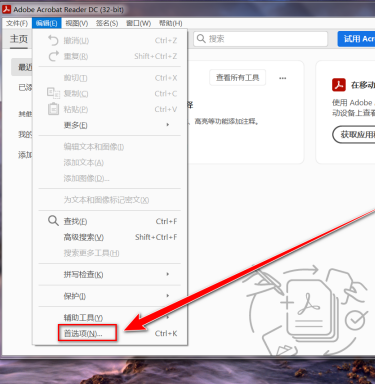Click the find magnifier icon in menu

tap(53, 221)
